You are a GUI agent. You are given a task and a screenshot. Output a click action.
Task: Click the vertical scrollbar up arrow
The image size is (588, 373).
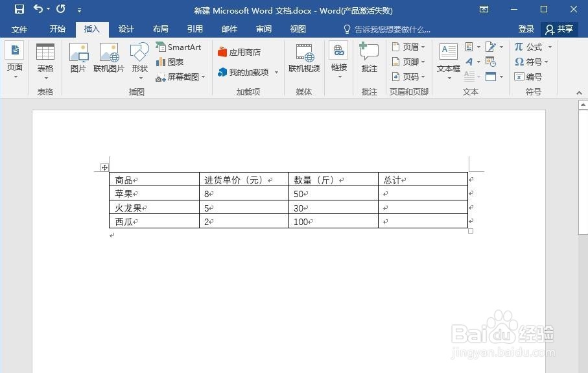click(x=583, y=104)
